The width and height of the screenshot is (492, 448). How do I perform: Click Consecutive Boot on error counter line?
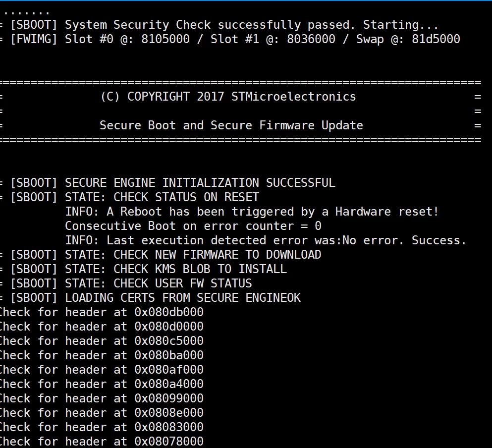pyautogui.click(x=193, y=225)
